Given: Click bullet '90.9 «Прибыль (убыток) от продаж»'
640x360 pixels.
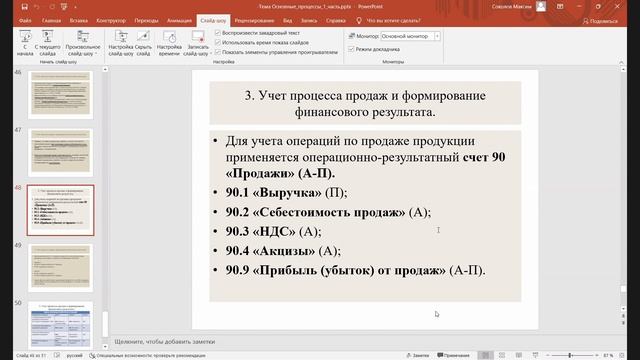Looking at the screenshot, I should click(336, 270).
